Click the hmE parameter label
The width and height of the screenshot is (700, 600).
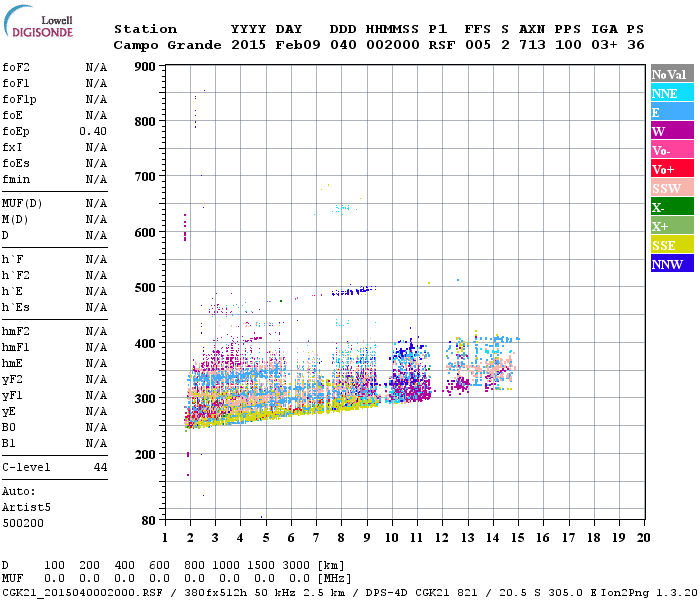(12, 363)
